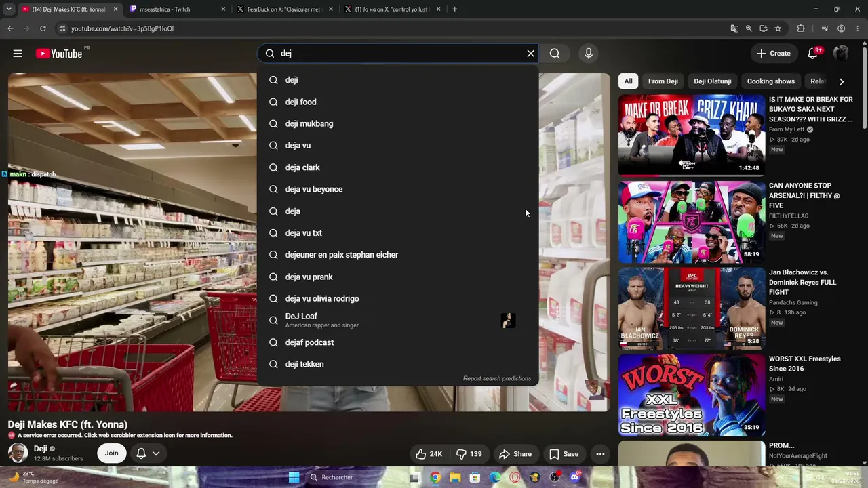Open the browser extensions puzzle icon

pyautogui.click(x=801, y=28)
